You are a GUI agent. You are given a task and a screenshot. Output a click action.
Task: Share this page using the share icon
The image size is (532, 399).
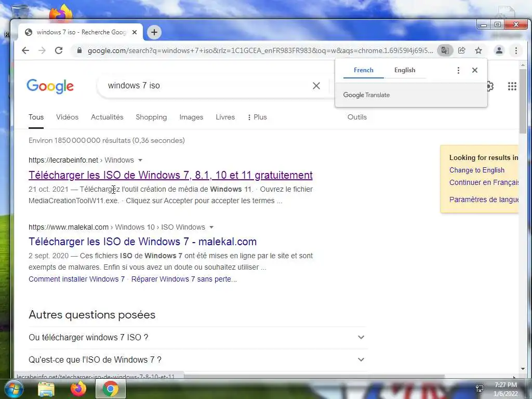[461, 50]
